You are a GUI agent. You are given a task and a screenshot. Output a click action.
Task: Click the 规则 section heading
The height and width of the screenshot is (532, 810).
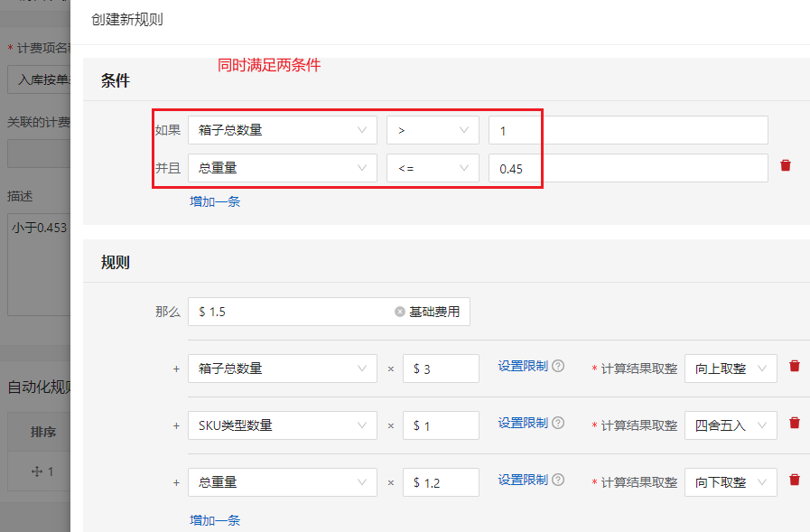point(116,262)
